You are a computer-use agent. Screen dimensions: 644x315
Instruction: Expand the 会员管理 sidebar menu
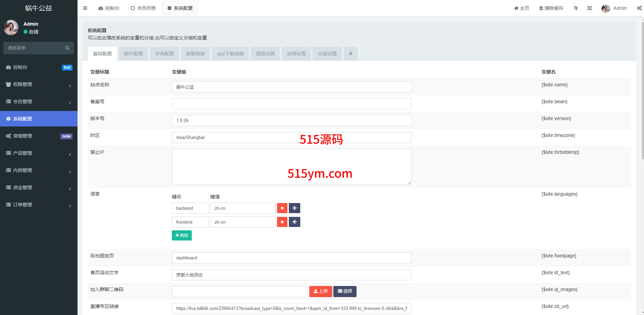(x=39, y=102)
